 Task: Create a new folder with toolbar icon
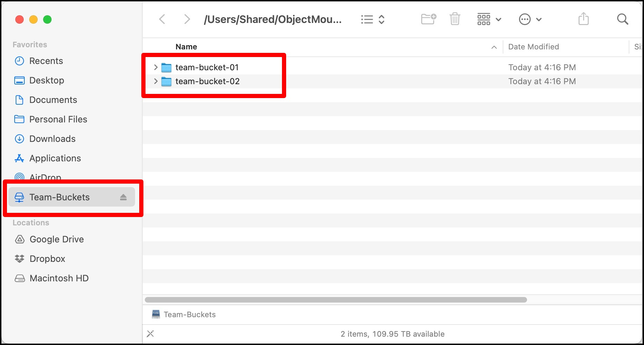pos(428,19)
